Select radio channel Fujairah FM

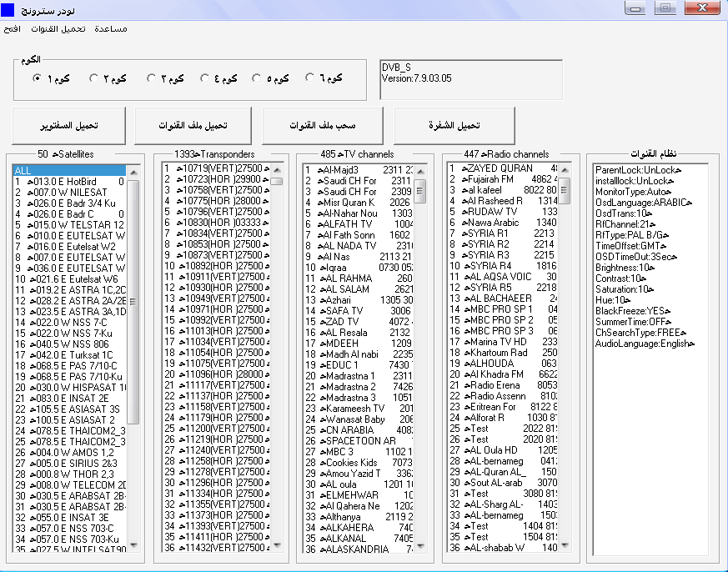tap(502, 179)
